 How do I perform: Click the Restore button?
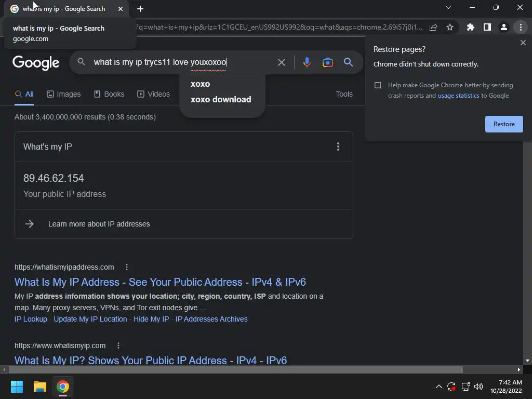[504, 124]
